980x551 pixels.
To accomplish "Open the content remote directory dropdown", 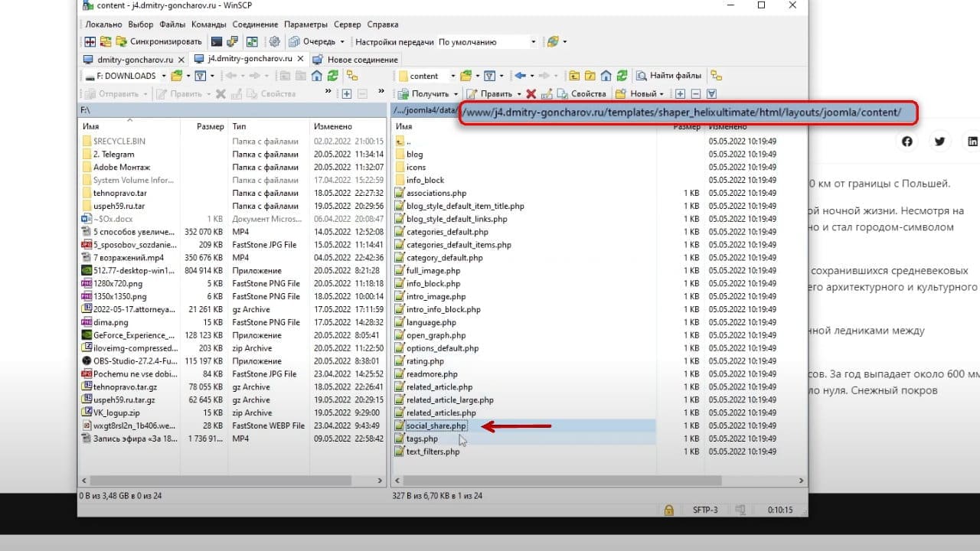I will coord(426,76).
